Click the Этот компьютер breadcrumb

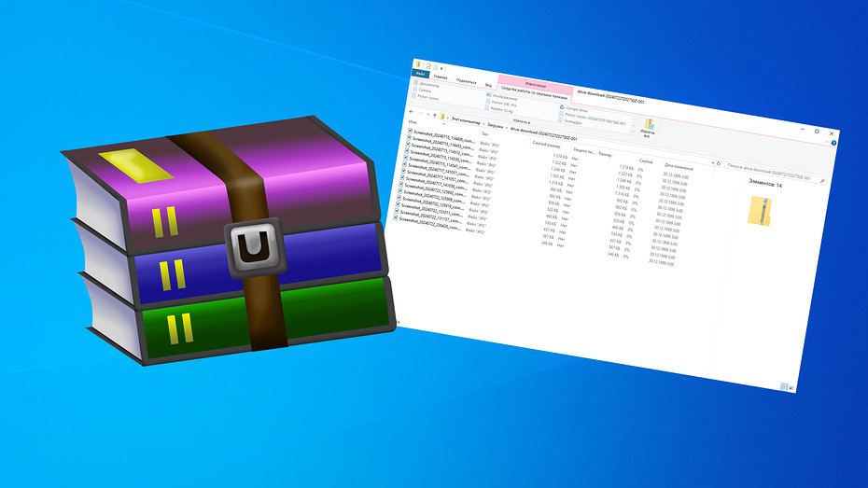(466, 121)
